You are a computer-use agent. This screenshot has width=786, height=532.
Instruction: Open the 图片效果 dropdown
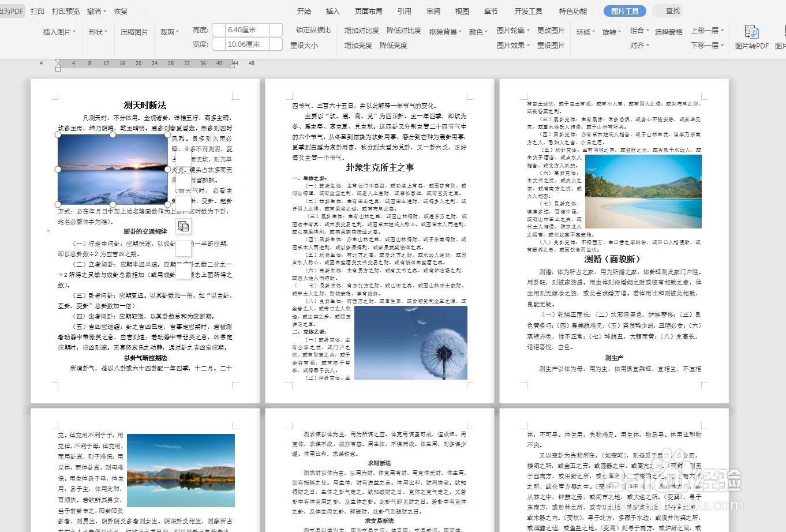click(x=513, y=45)
